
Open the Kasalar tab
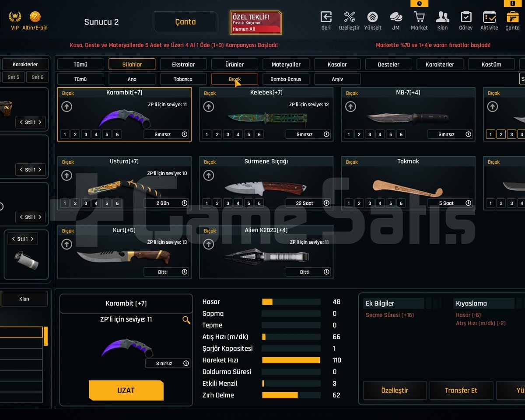(x=337, y=64)
